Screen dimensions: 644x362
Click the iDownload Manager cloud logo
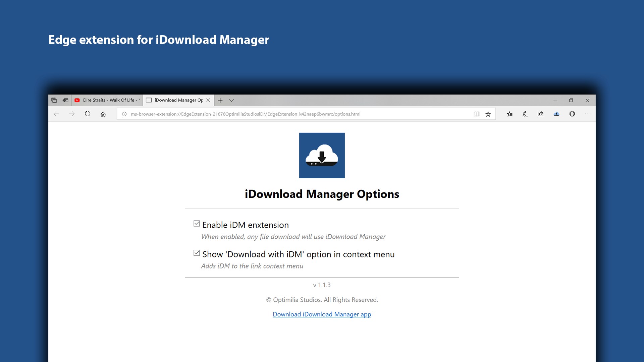322,156
